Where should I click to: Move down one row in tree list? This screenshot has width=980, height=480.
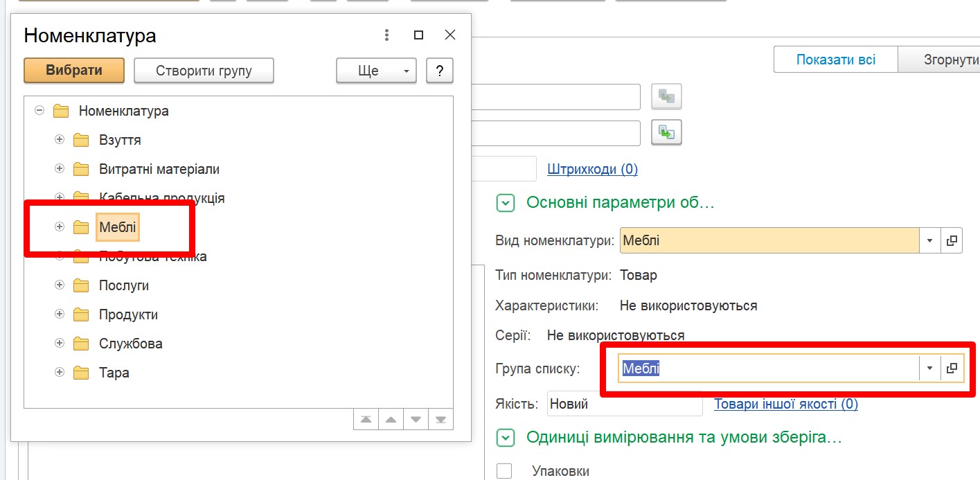pyautogui.click(x=416, y=420)
